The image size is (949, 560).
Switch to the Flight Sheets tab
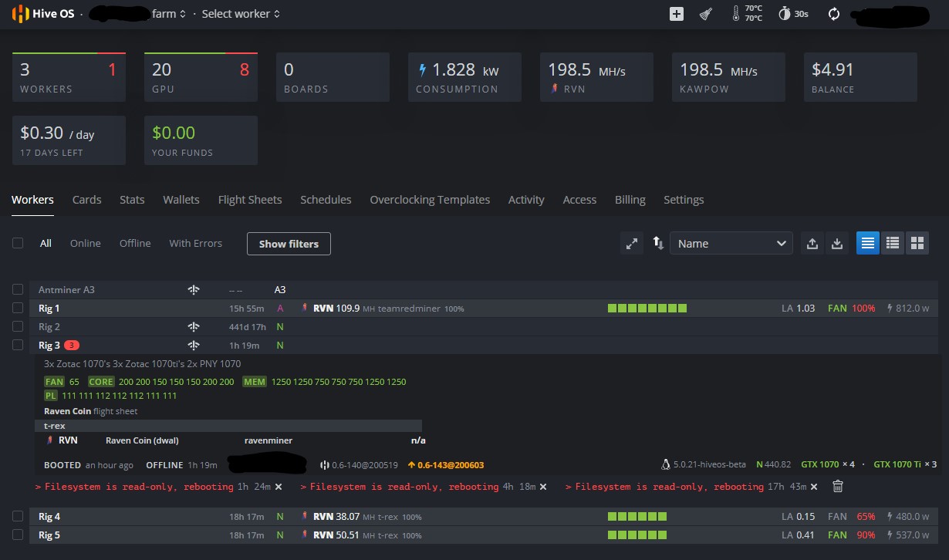coord(250,200)
